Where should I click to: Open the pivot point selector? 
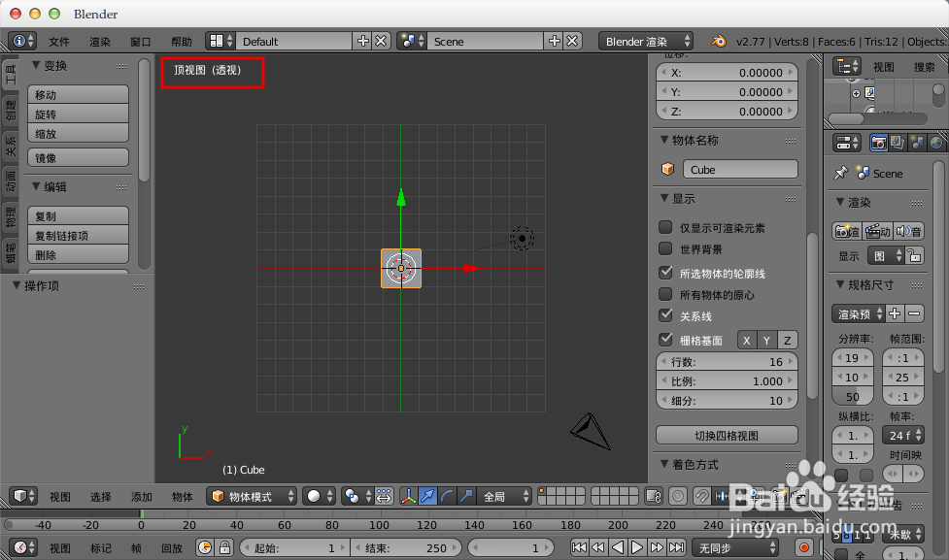(x=356, y=497)
